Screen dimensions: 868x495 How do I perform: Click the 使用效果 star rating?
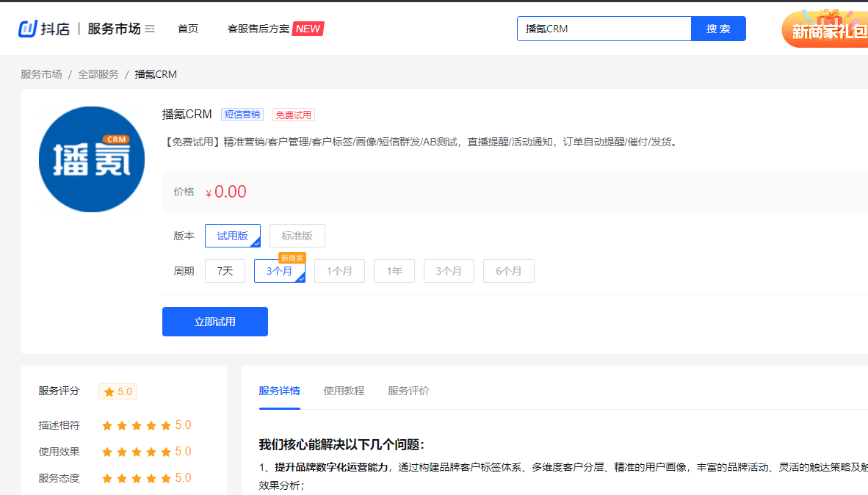(137, 452)
